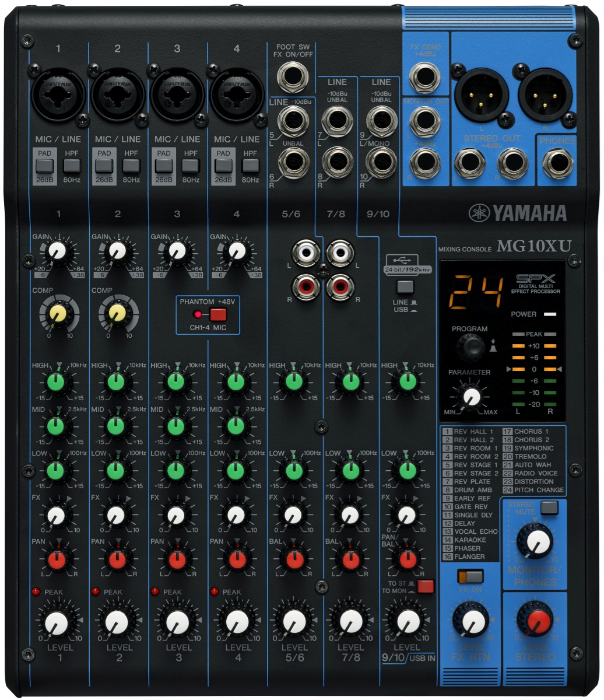The width and height of the screenshot is (604, 700).
Task: Click the MONITOR/PHONES level knob
Action: pos(534,541)
